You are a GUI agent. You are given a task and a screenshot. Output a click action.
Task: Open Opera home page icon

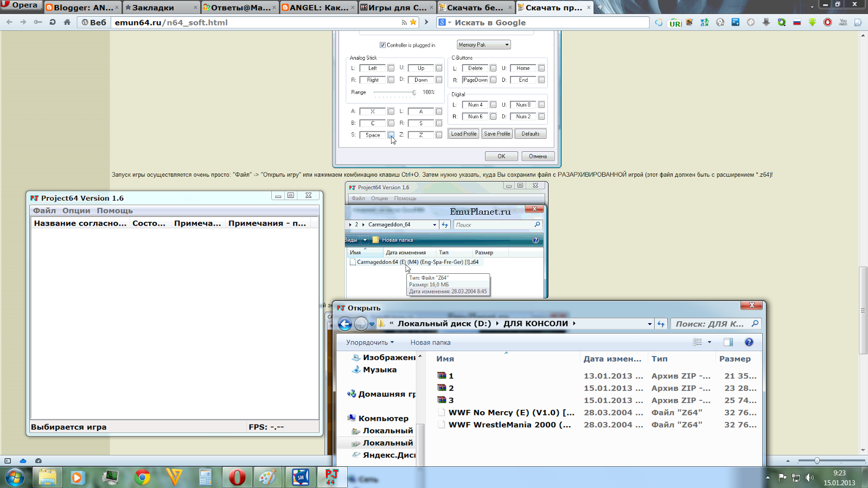[x=67, y=22]
